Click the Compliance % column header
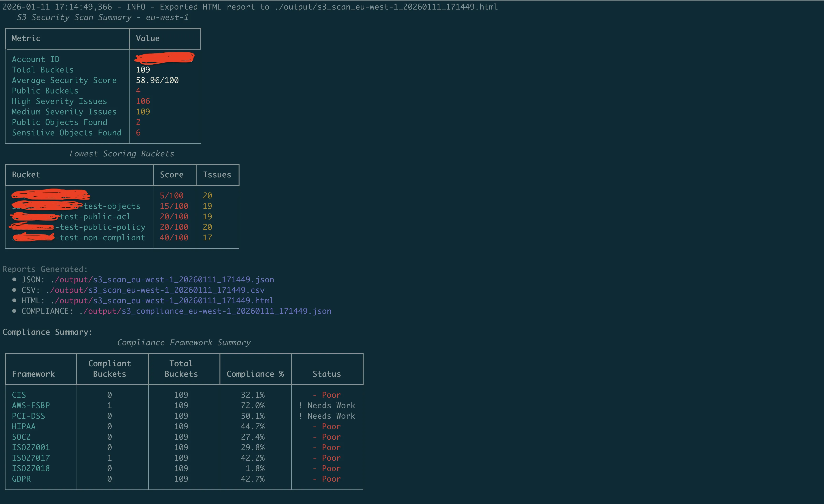Screen dimensions: 824x504 256,374
